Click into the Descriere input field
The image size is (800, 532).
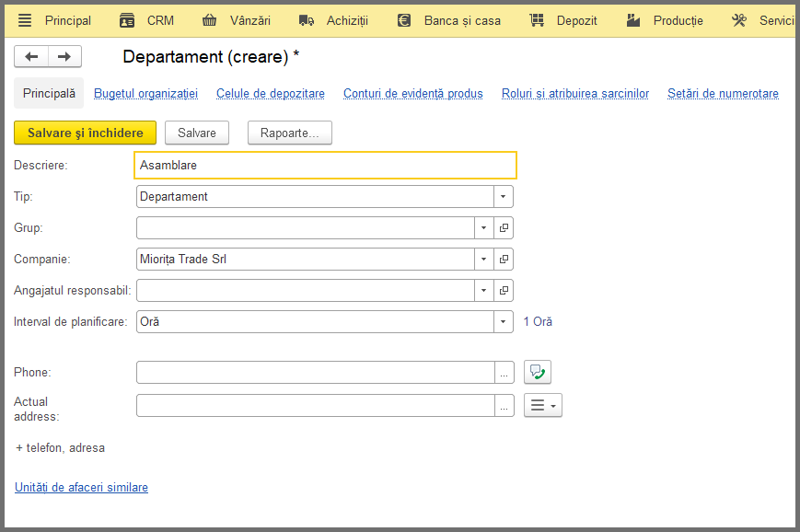(x=326, y=166)
